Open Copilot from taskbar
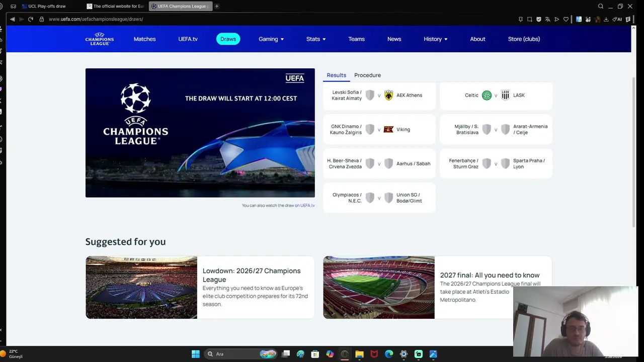The width and height of the screenshot is (644, 362). pyautogui.click(x=330, y=354)
